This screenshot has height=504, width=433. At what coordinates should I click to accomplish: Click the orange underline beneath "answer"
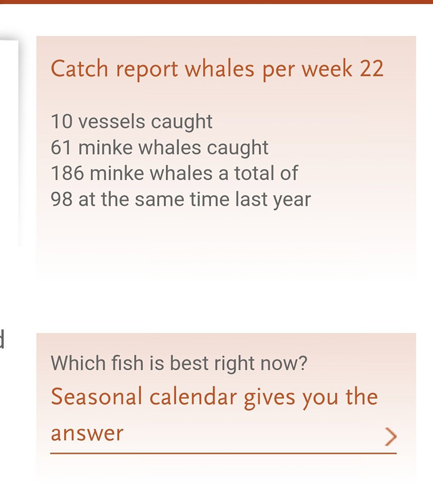tap(223, 453)
